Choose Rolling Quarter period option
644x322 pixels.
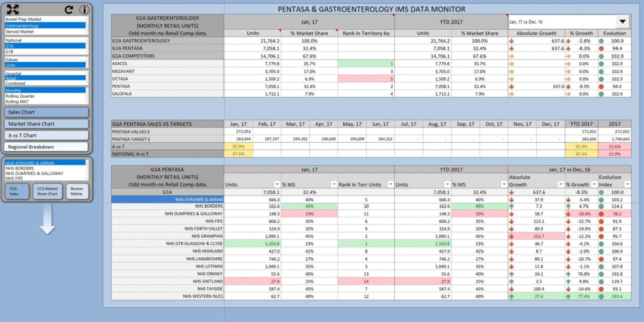click(45, 96)
